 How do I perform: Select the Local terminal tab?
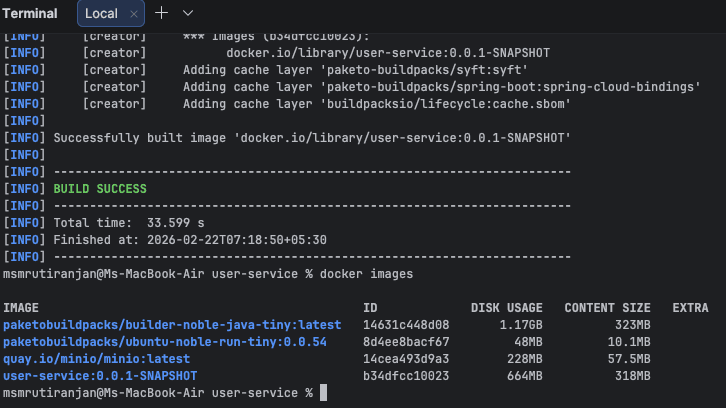[x=102, y=13]
